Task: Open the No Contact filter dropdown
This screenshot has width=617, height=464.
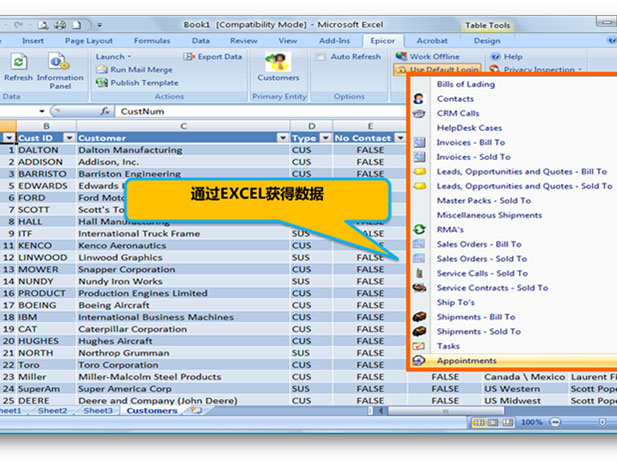Action: pyautogui.click(x=400, y=138)
